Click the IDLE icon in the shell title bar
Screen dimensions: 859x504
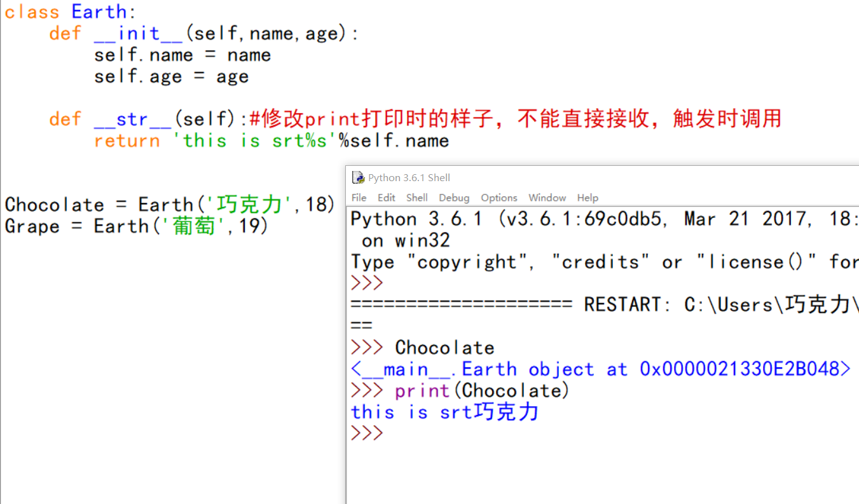click(x=358, y=177)
